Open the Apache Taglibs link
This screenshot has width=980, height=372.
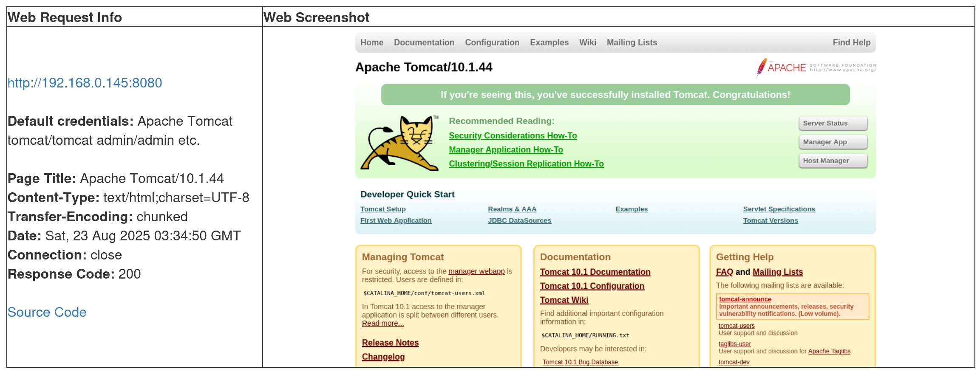(829, 351)
